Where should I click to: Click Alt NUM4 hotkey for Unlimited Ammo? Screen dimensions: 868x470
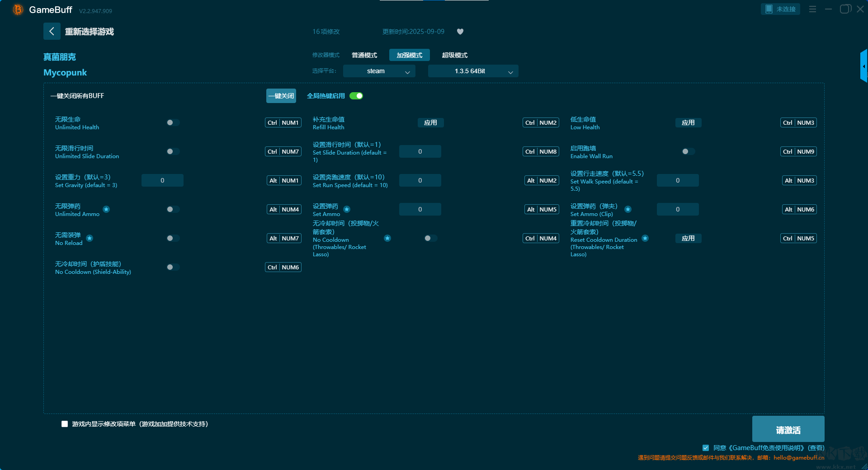(x=284, y=209)
